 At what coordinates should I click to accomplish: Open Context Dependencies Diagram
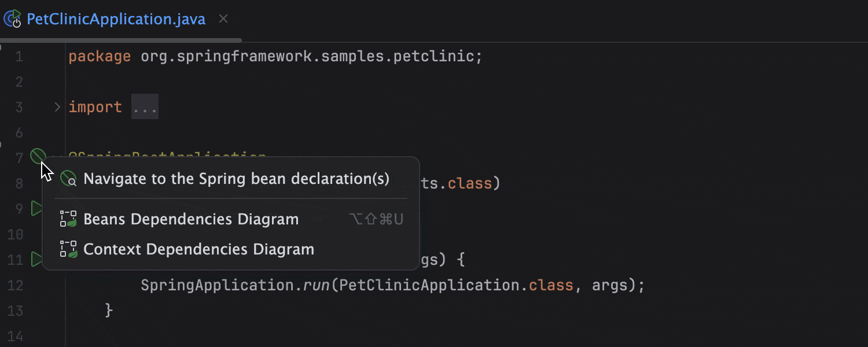click(x=199, y=249)
